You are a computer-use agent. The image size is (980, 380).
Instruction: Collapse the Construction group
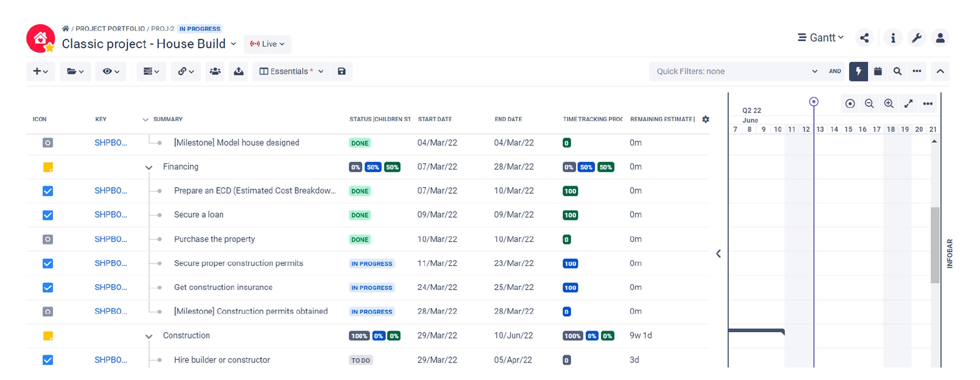click(x=149, y=336)
